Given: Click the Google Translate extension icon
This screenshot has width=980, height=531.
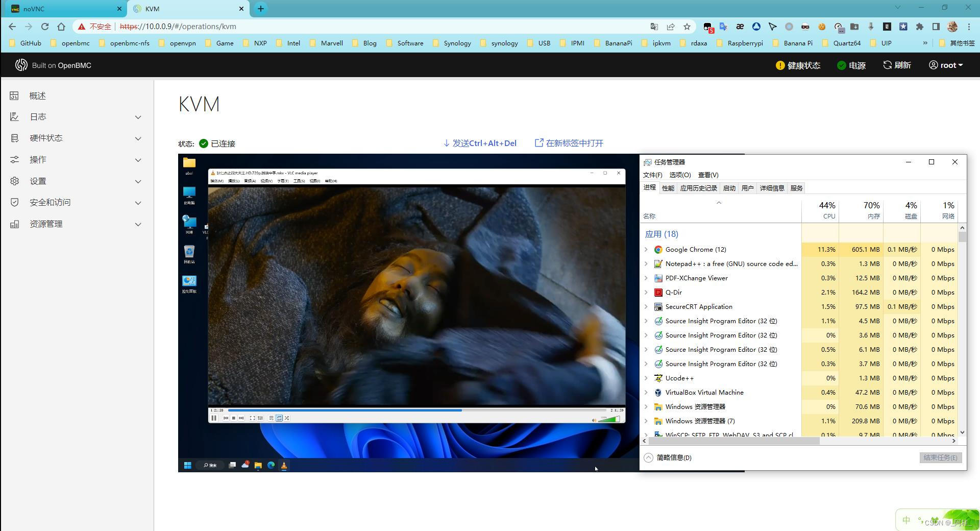Looking at the screenshot, I should 723,27.
